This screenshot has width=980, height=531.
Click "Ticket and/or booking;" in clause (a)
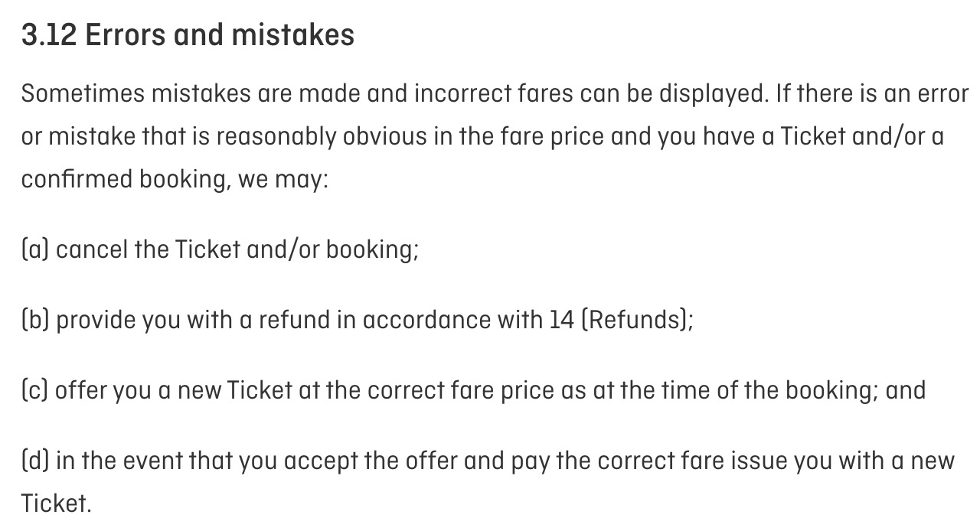pos(298,250)
